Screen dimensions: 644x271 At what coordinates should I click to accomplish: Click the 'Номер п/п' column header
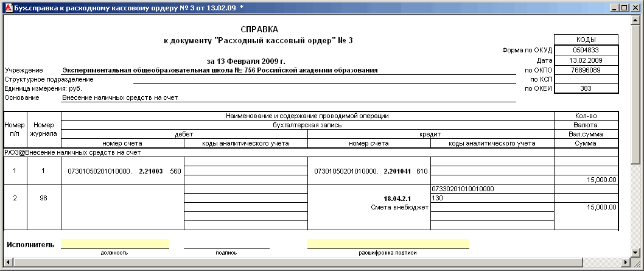pyautogui.click(x=15, y=129)
